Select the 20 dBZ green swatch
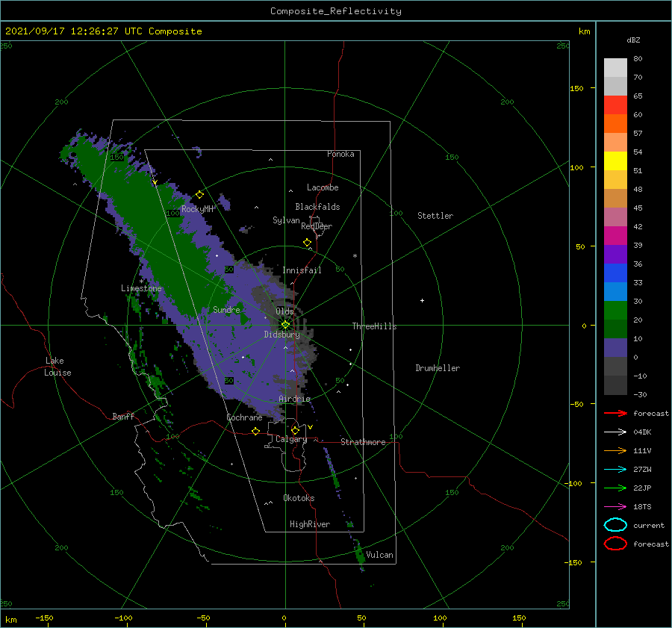The width and height of the screenshot is (672, 628). click(x=615, y=329)
